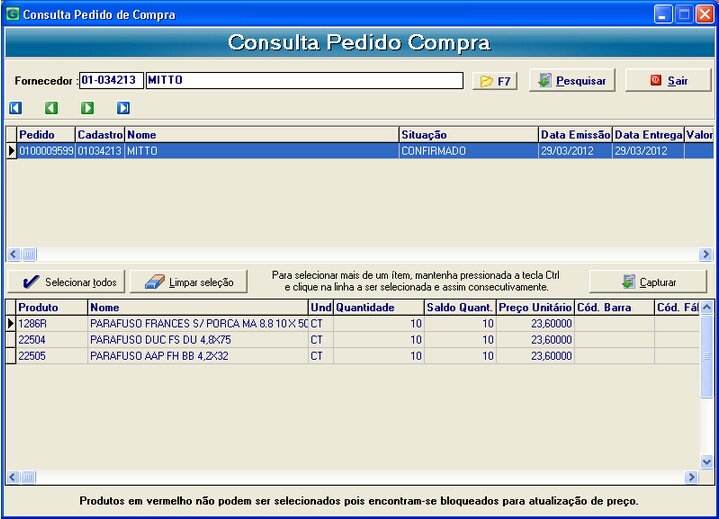Click the Sair exit button
Viewport: 719px width, 519px height.
(x=668, y=81)
